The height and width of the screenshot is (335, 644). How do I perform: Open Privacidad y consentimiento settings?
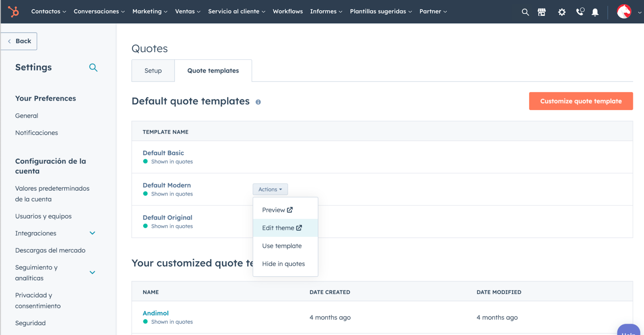click(x=38, y=300)
